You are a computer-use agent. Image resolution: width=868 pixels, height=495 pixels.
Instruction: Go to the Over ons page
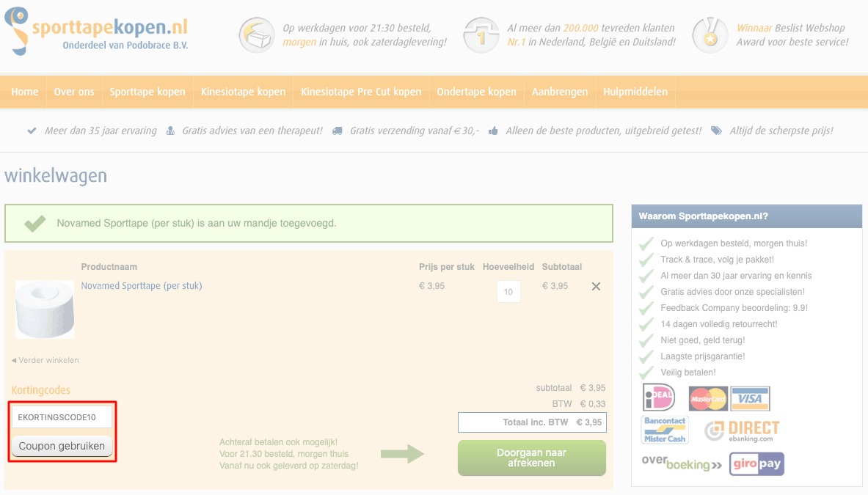coord(74,92)
